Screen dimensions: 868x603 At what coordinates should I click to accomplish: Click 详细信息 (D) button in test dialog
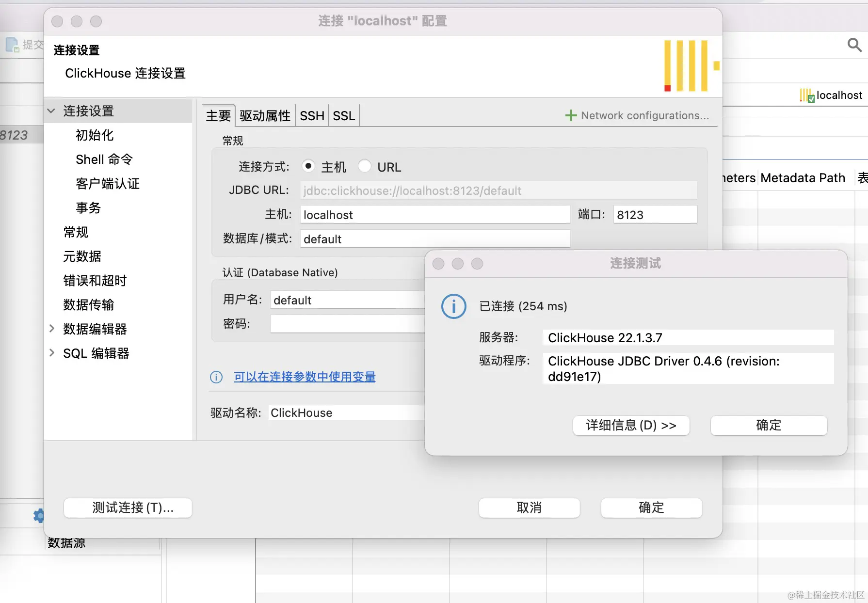coord(631,425)
